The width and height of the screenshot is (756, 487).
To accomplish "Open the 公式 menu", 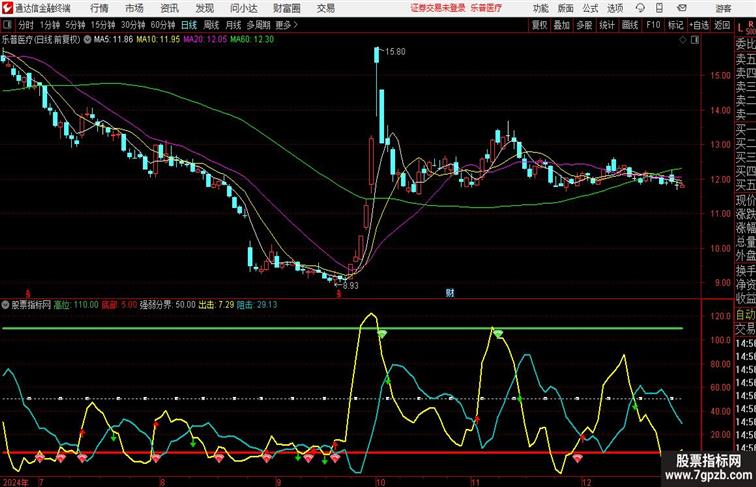I will [x=590, y=8].
